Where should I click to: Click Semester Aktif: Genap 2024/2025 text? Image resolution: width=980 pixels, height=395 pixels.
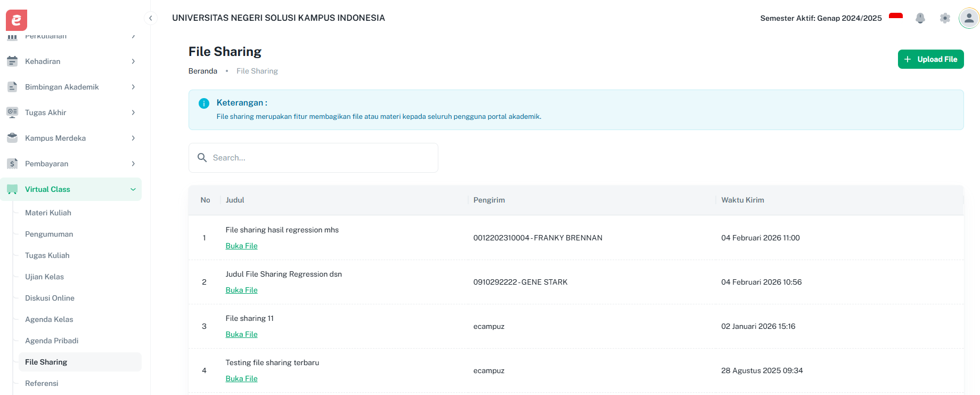(x=821, y=18)
